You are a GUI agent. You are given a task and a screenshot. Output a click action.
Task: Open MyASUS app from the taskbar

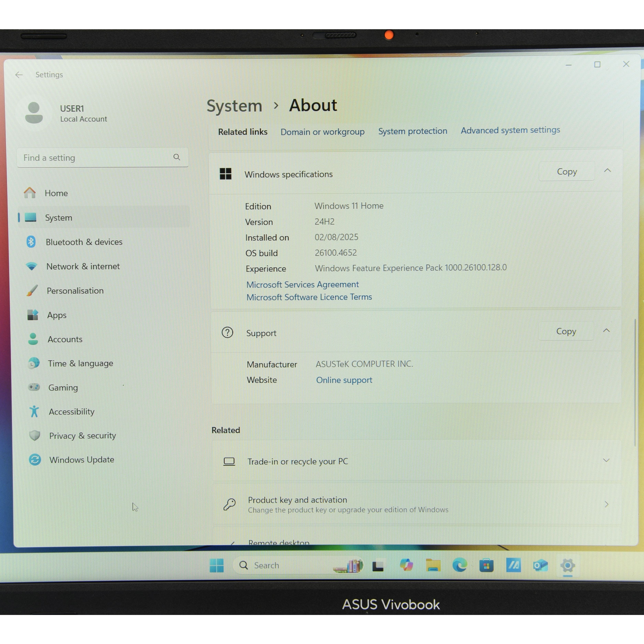tap(513, 565)
